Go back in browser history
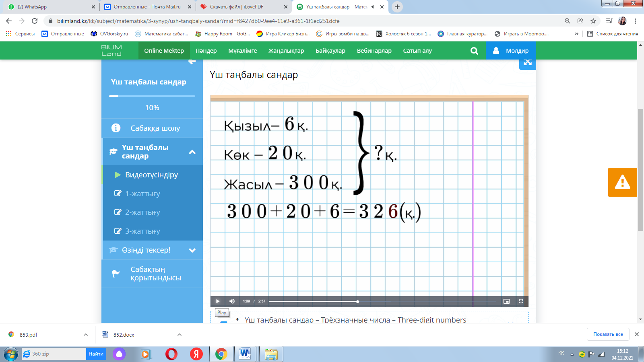Image resolution: width=644 pixels, height=362 pixels. 9,21
